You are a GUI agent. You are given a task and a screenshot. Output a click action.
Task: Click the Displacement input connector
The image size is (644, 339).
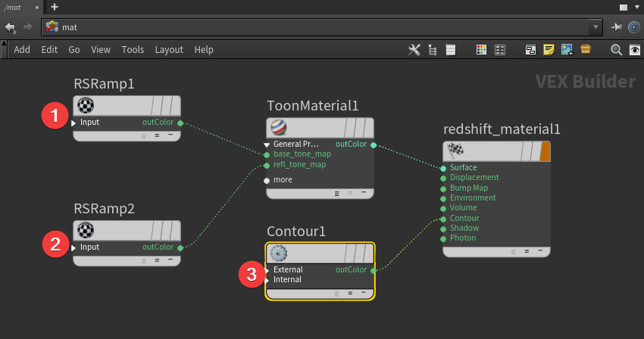pos(443,178)
